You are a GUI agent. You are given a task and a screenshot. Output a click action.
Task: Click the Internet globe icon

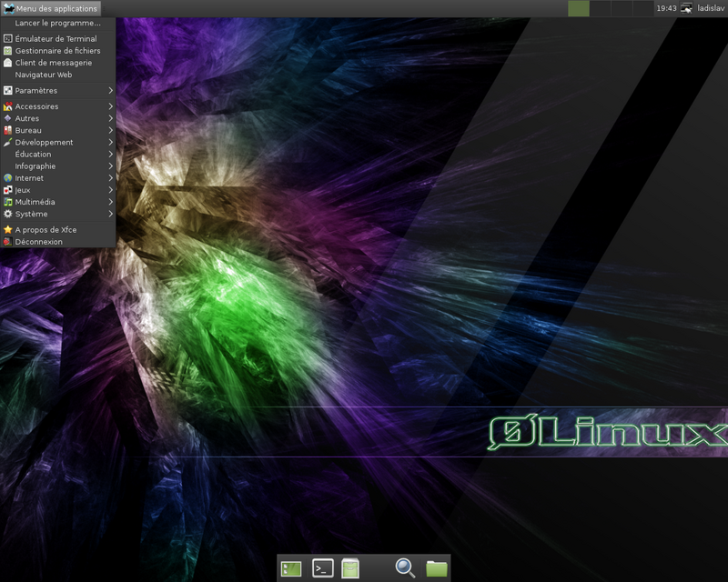click(x=7, y=177)
